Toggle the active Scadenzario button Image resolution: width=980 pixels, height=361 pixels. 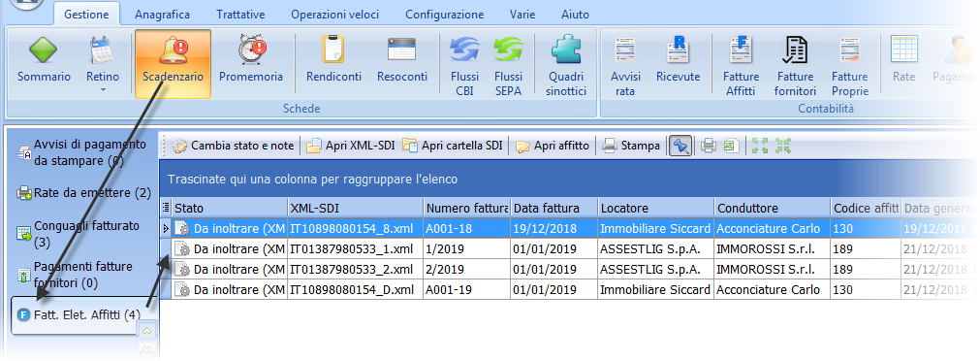[174, 64]
